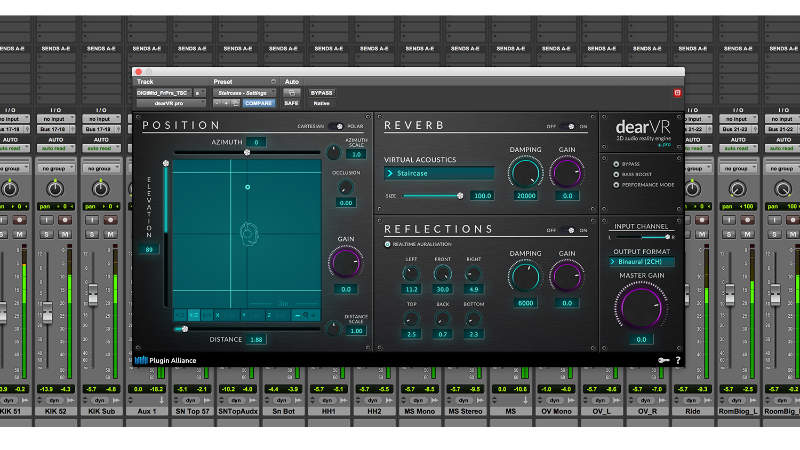The height and width of the screenshot is (450, 800).
Task: Open the KIK Sub 'auto read' automation dropdown
Action: pos(101,148)
